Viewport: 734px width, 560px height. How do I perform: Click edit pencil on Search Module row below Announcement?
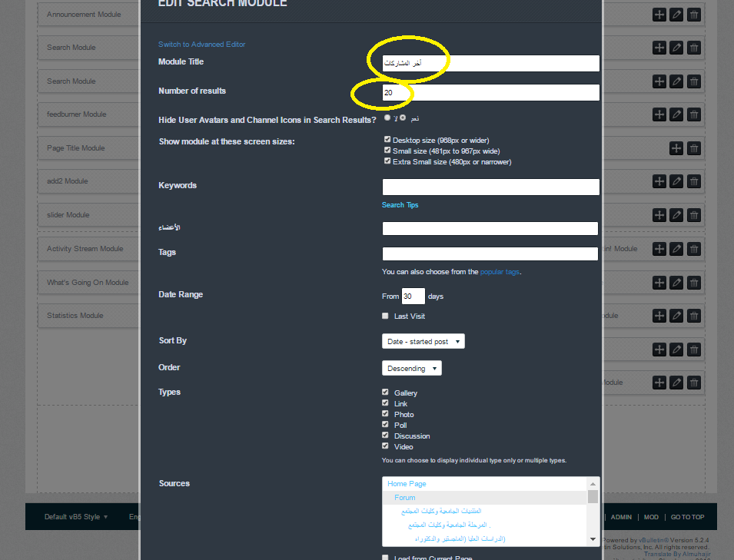tap(676, 48)
